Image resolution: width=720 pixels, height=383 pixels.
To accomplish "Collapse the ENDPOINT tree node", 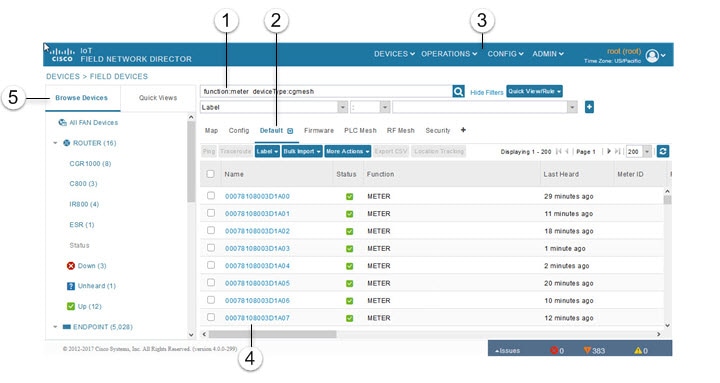I will coord(55,327).
